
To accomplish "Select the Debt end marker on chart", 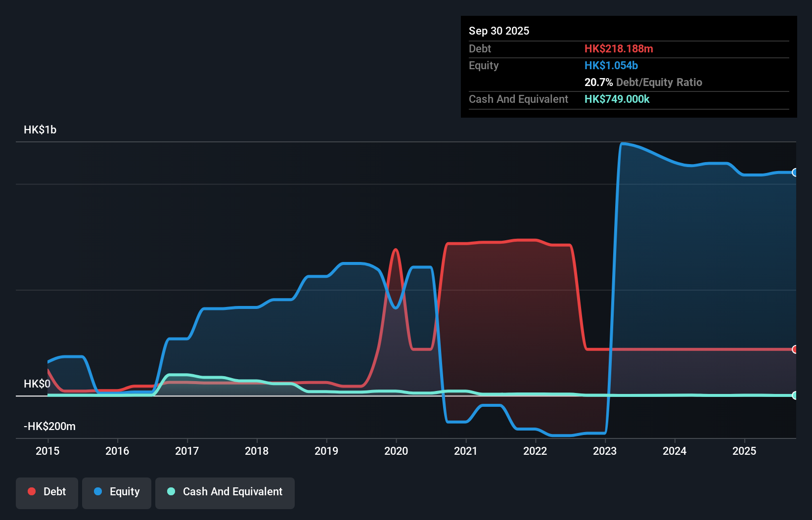I will [795, 349].
